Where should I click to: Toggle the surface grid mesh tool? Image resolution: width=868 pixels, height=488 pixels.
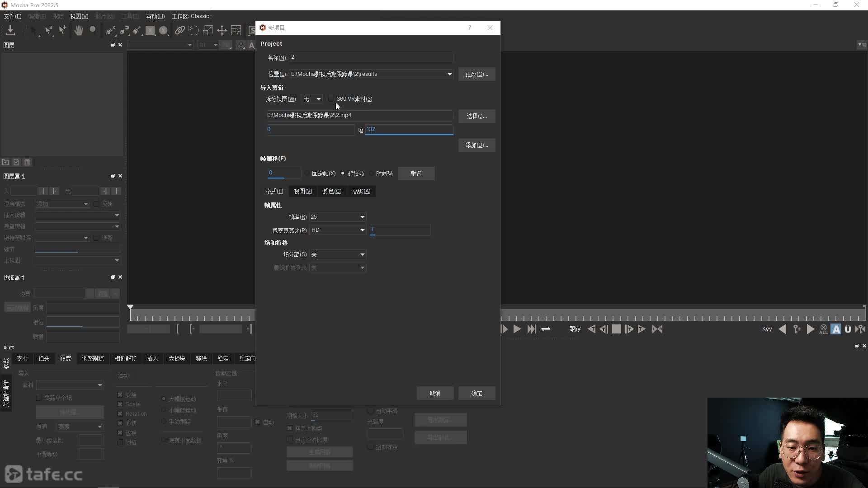point(236,30)
